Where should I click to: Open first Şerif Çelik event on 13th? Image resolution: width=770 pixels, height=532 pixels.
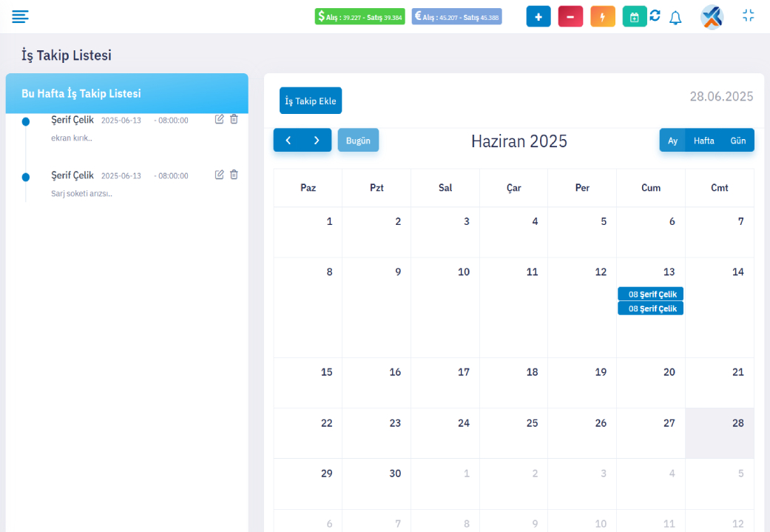coord(650,294)
